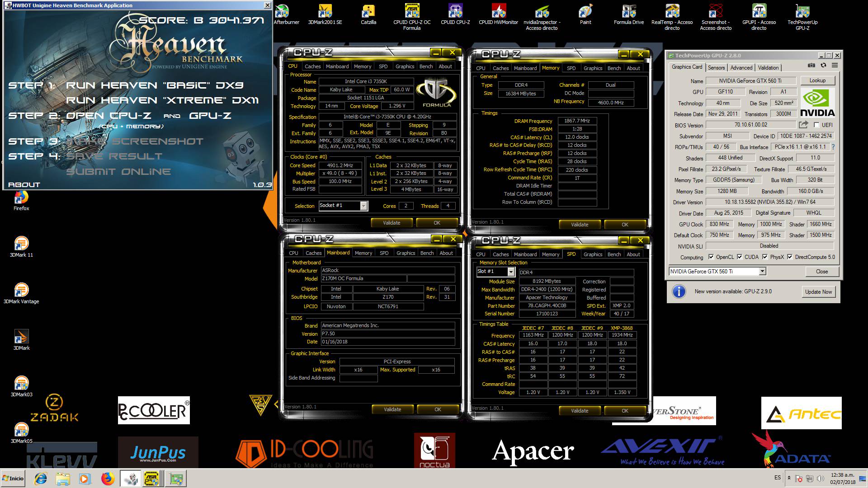
Task: Launch the CPUID HWMonitor shortcut
Action: coord(499,14)
